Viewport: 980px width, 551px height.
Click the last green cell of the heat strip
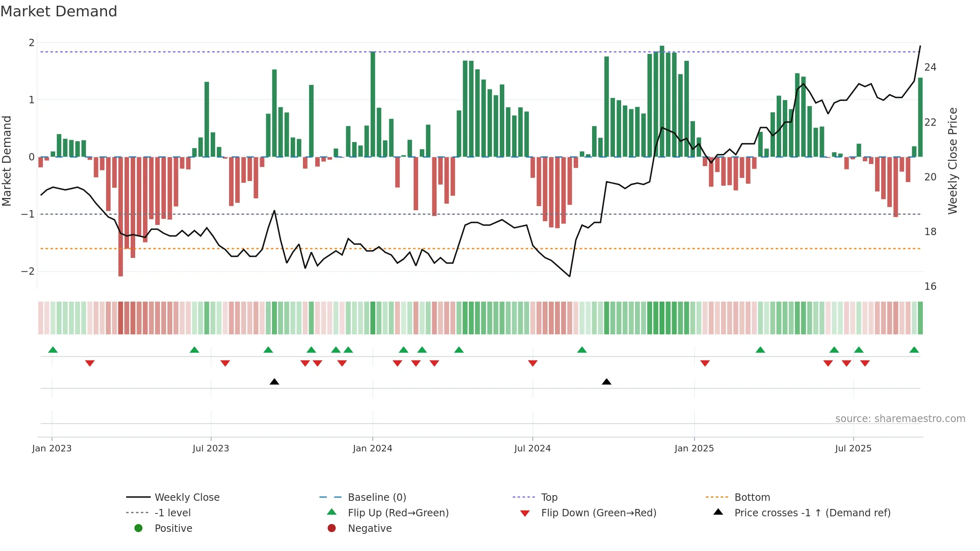point(920,318)
